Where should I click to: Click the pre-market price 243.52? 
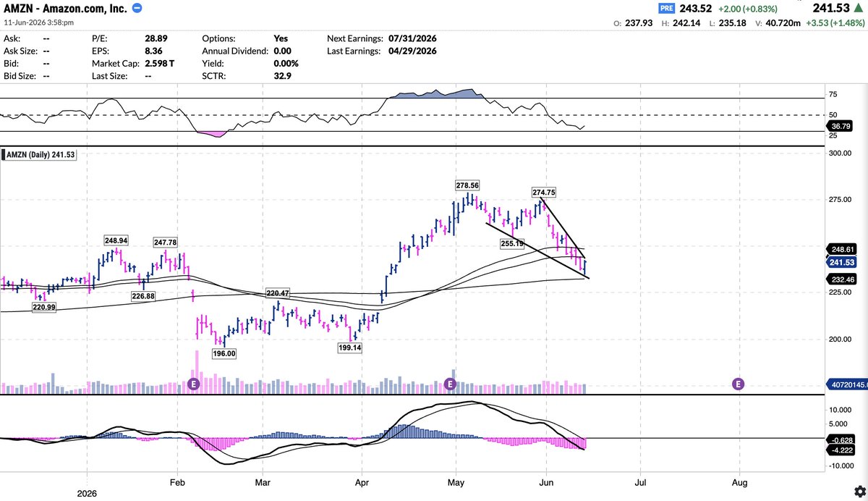point(697,9)
